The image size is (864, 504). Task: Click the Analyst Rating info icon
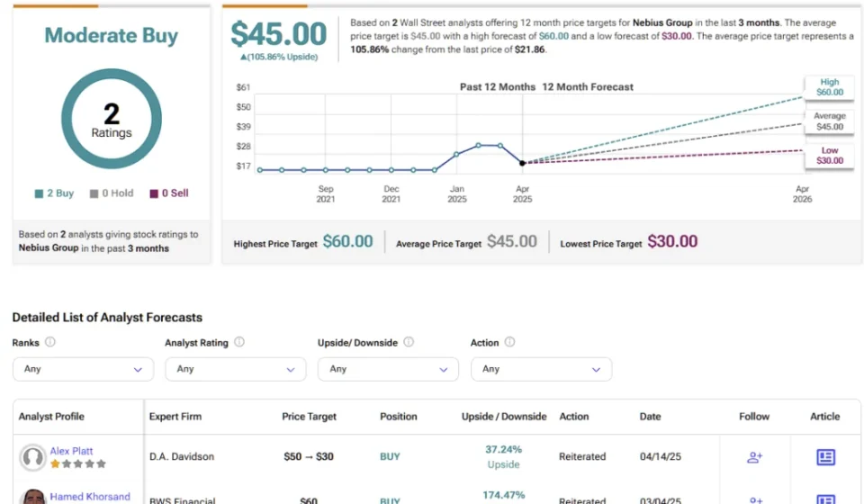pyautogui.click(x=239, y=342)
